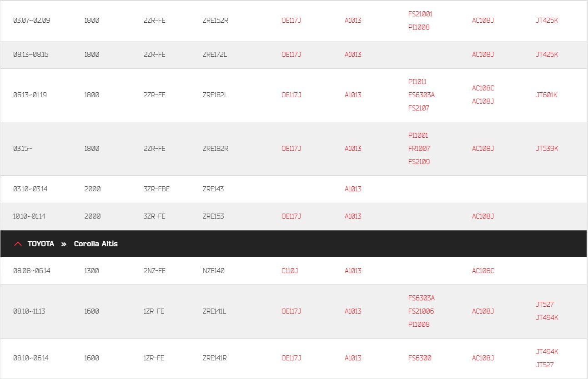588x379 pixels.
Task: Click AC108C link in NZE140 row
Action: pyautogui.click(x=483, y=271)
